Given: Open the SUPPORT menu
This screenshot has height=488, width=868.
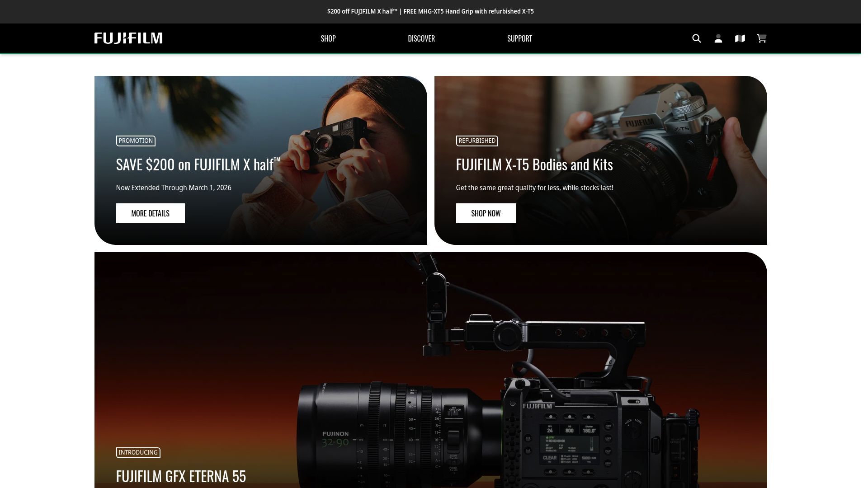Looking at the screenshot, I should click(x=519, y=38).
